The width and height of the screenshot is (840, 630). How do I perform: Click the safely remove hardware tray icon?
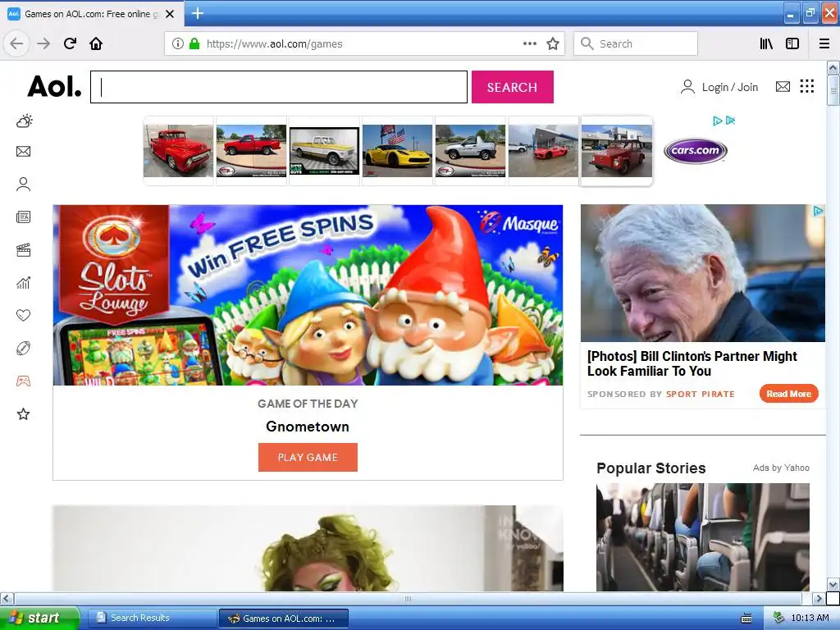tap(778, 618)
